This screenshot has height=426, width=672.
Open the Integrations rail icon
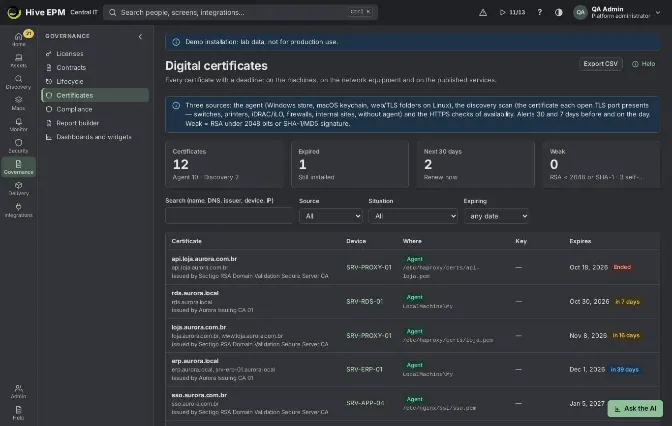coord(18,210)
